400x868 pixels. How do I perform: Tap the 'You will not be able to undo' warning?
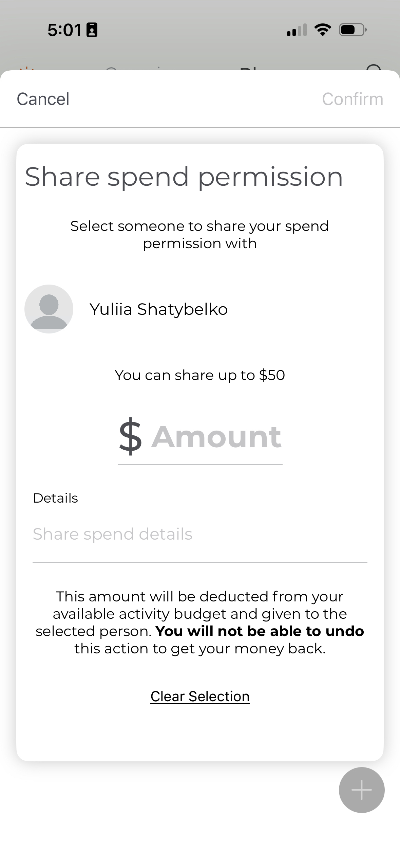tap(260, 631)
